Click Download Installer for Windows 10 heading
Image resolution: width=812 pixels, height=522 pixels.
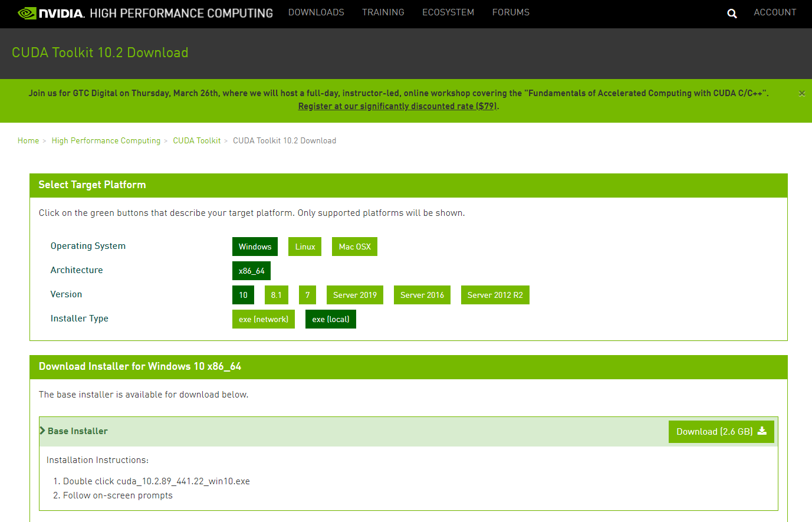tap(140, 366)
